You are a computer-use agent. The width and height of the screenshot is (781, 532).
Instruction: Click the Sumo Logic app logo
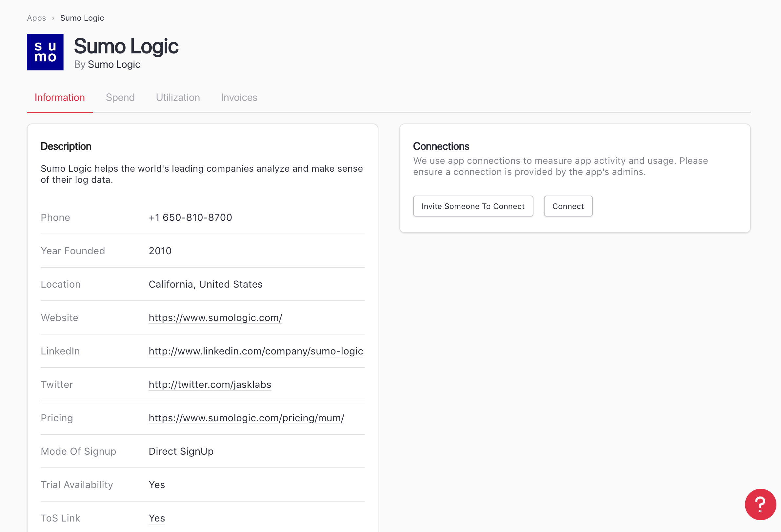pyautogui.click(x=45, y=52)
